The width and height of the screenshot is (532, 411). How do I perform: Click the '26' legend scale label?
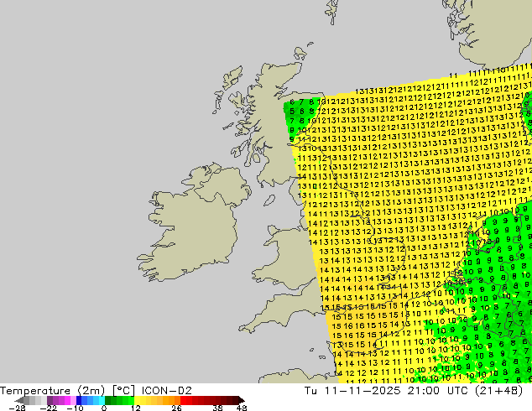click(176, 408)
